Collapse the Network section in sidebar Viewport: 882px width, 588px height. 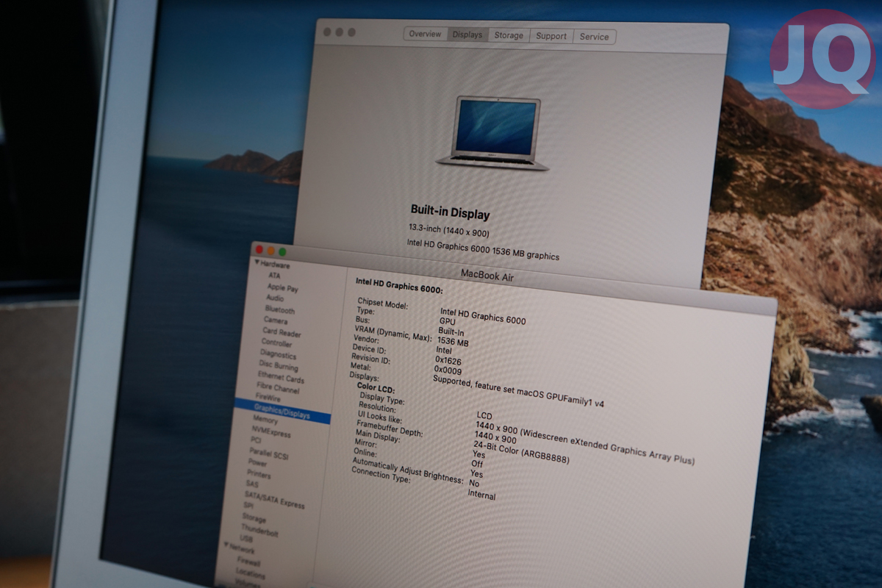point(227,545)
